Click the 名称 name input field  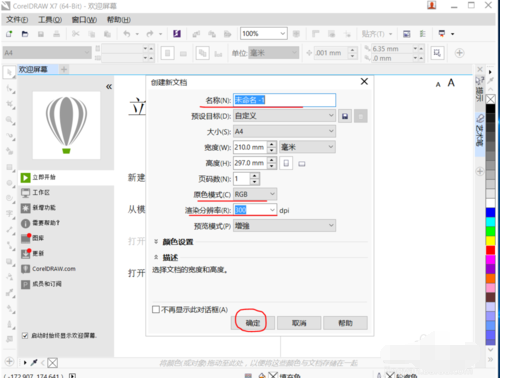coord(284,100)
